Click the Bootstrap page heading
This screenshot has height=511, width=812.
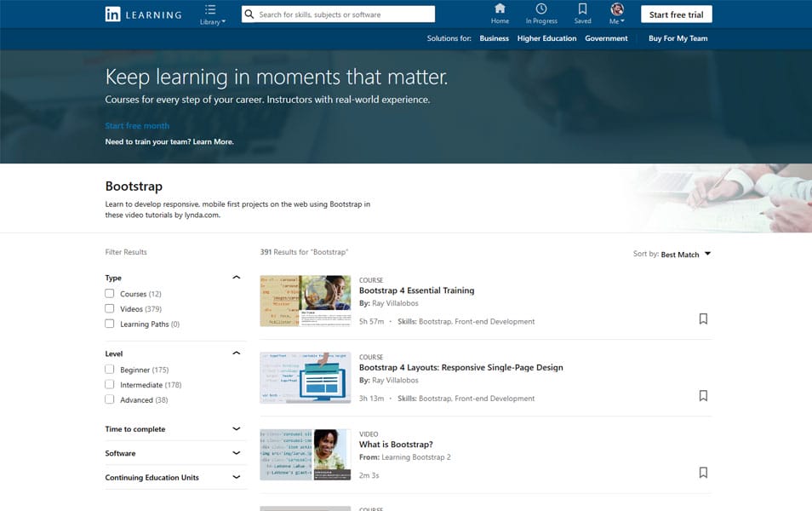134,187
